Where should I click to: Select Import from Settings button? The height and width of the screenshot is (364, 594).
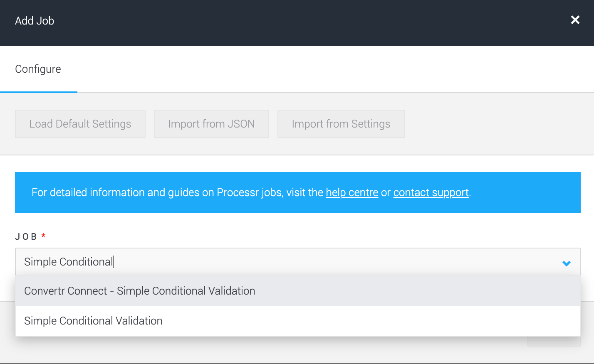[x=341, y=124]
